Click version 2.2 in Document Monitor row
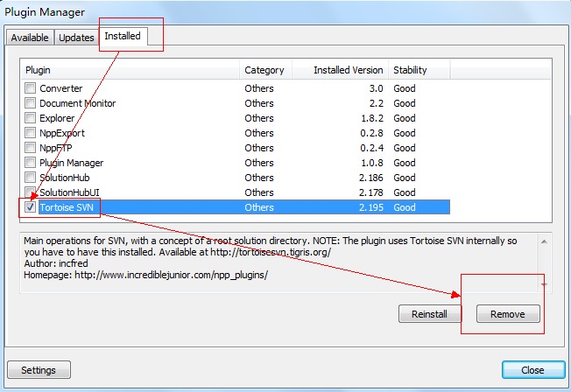Image resolution: width=571 pixels, height=392 pixels. point(377,103)
